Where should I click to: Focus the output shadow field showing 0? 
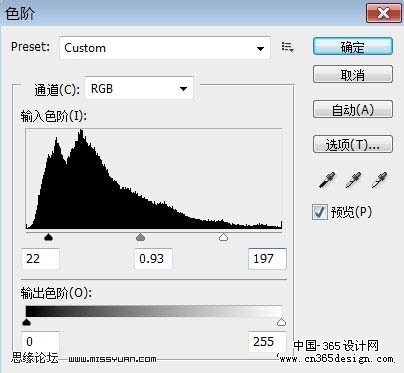tap(41, 341)
